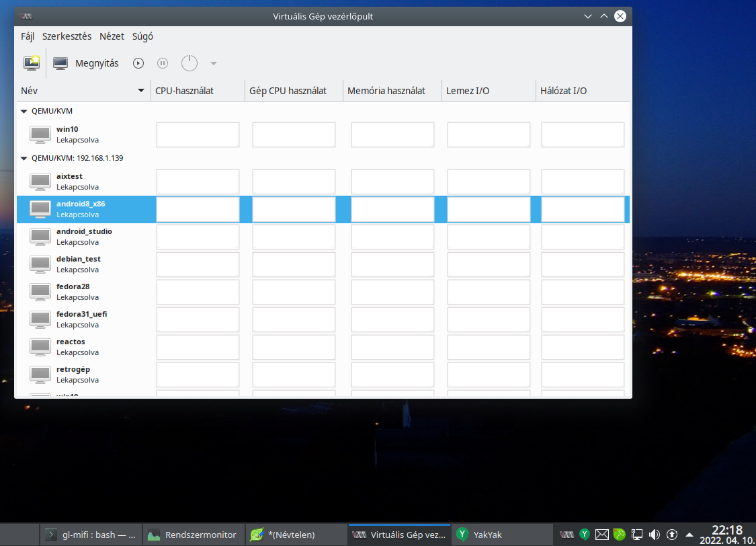Select the android8_x86 virtual machine
This screenshot has height=546, width=756.
pos(323,209)
